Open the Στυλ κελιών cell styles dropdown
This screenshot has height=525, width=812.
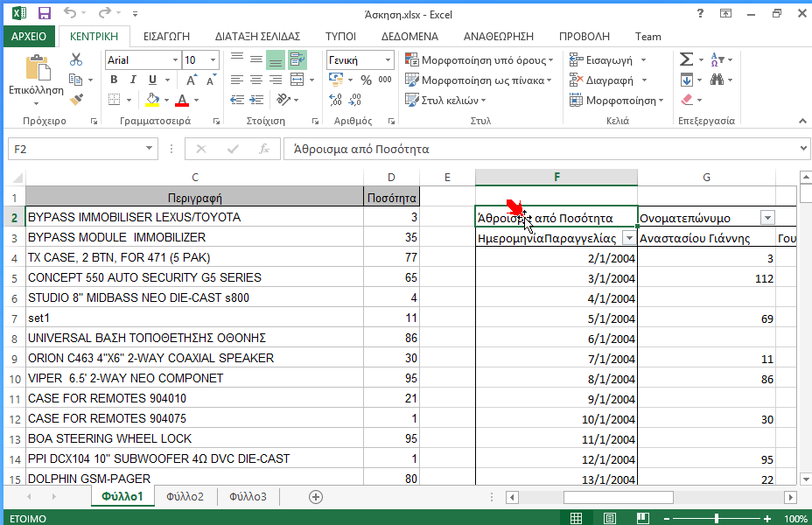(x=445, y=101)
